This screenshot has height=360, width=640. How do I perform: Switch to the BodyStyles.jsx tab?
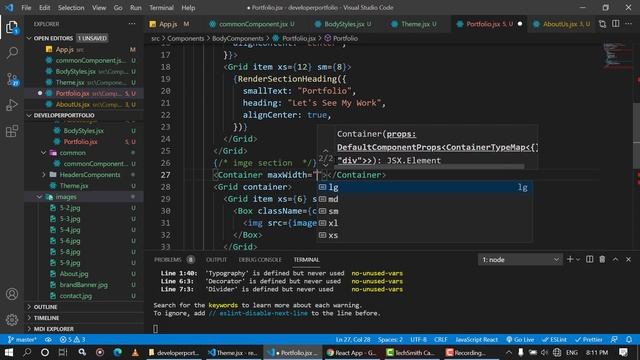click(343, 24)
